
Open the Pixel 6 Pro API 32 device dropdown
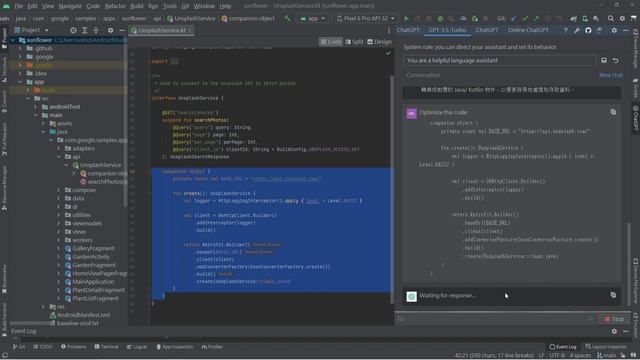click(x=366, y=18)
